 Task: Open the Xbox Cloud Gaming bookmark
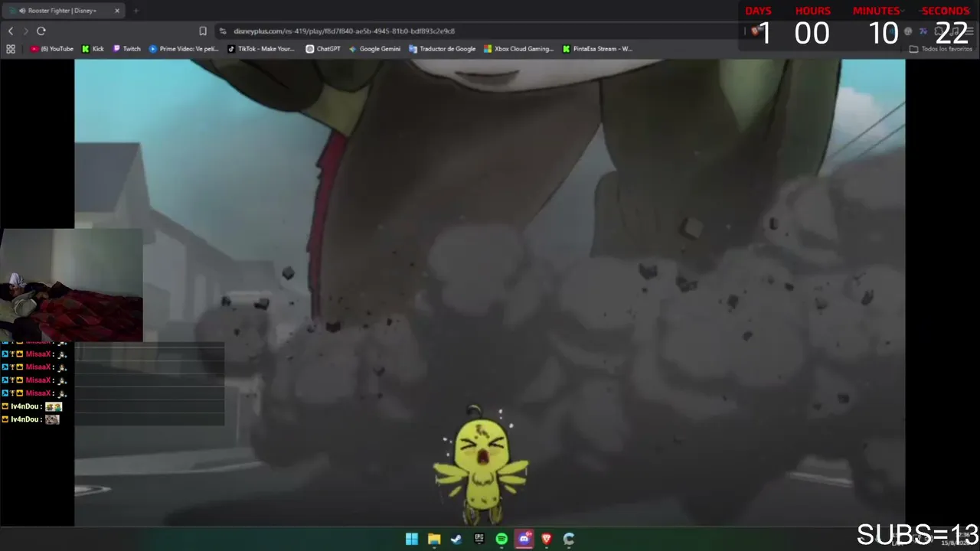[518, 49]
